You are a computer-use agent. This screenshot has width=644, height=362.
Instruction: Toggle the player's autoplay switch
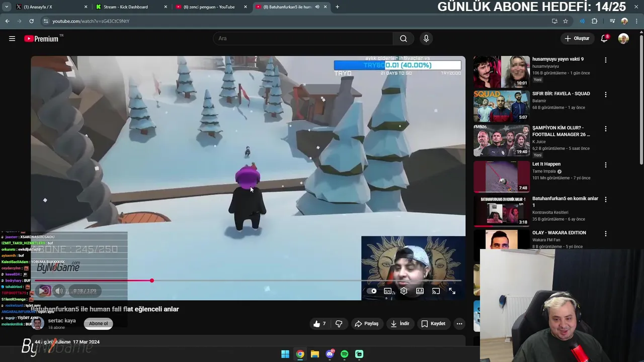point(372,291)
